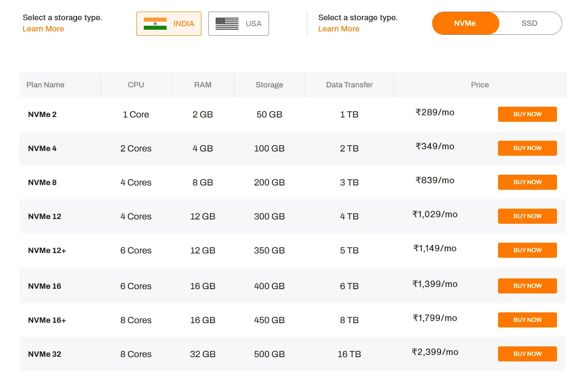Click the NVMe 8 plan name
Image resolution: width=588 pixels, height=392 pixels.
(x=42, y=182)
